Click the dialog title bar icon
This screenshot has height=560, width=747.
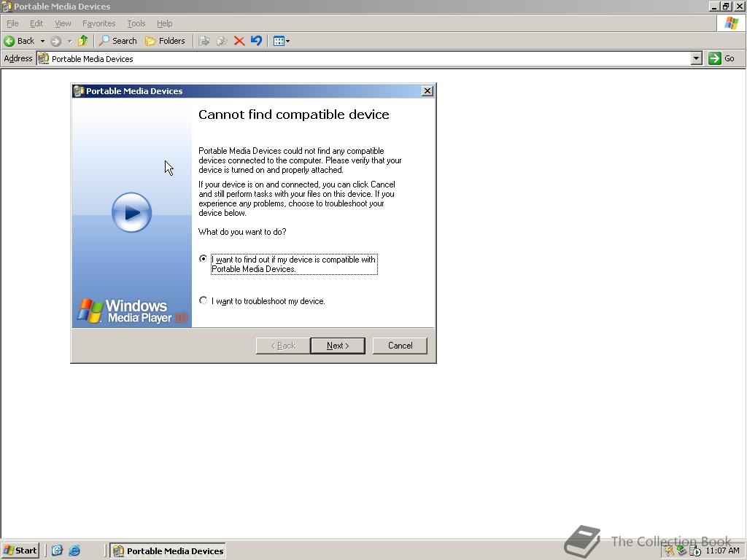coord(79,91)
